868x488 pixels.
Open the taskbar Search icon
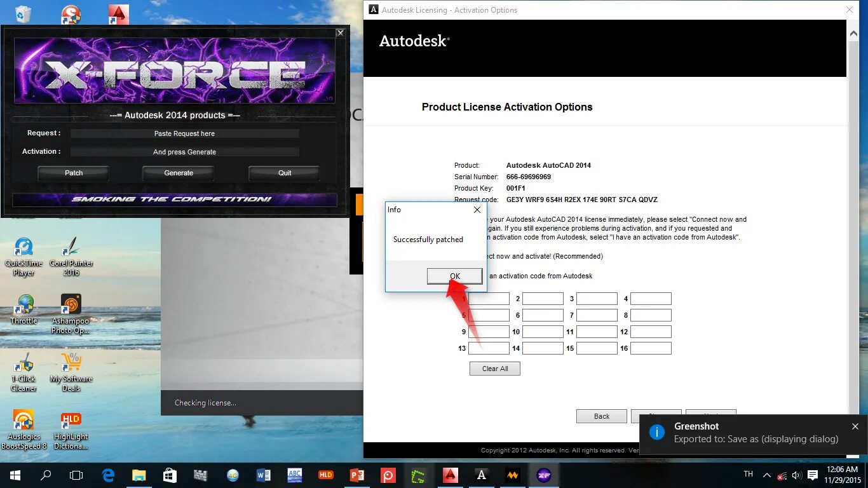click(46, 475)
